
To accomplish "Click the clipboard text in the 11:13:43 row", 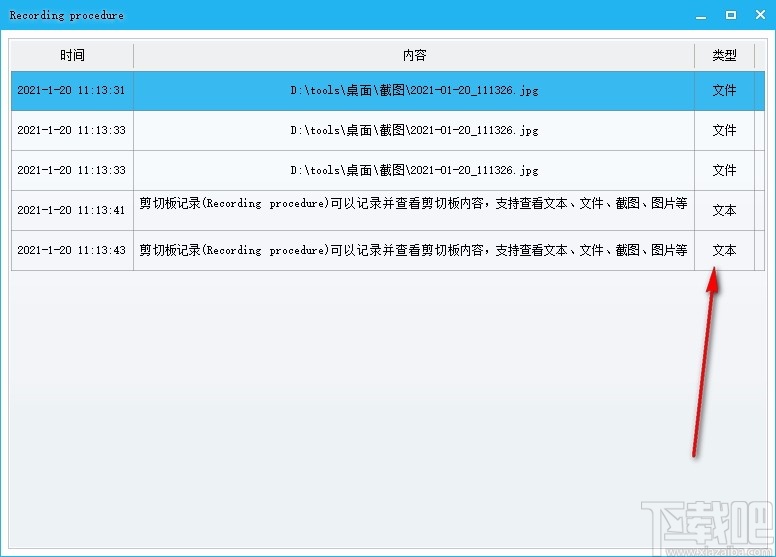I will click(413, 250).
